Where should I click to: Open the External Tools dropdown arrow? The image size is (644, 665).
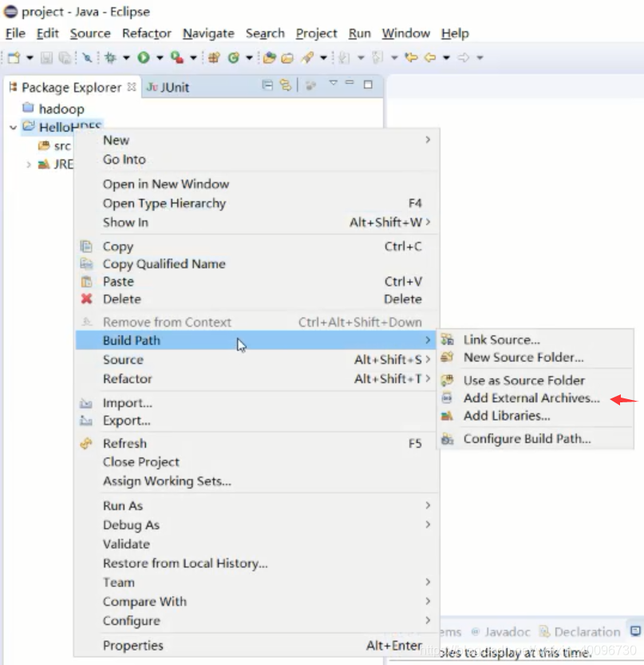[193, 57]
